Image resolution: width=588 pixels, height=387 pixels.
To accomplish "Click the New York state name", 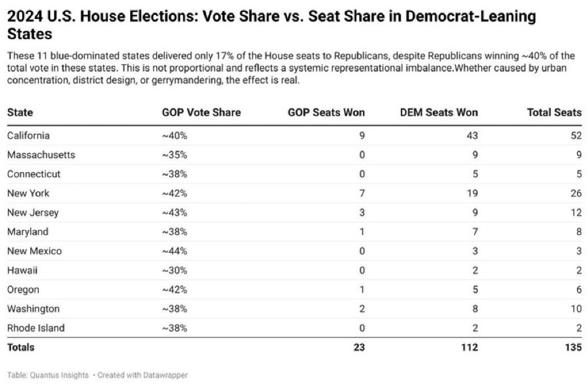I will pyautogui.click(x=28, y=193).
